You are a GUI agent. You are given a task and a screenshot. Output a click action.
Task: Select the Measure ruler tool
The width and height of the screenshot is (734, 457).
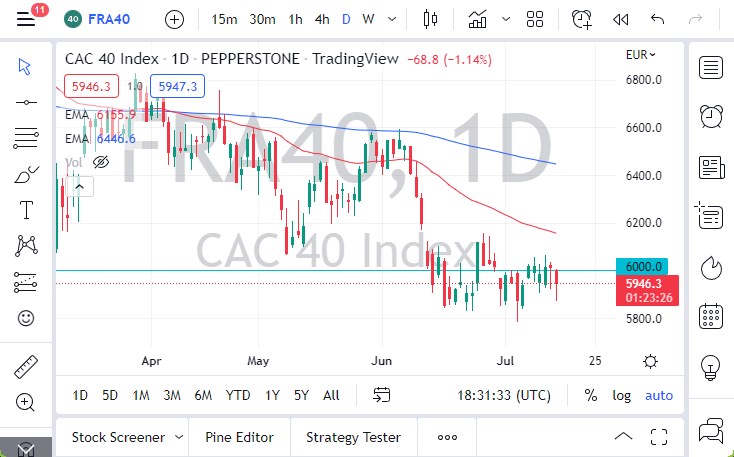tap(26, 367)
